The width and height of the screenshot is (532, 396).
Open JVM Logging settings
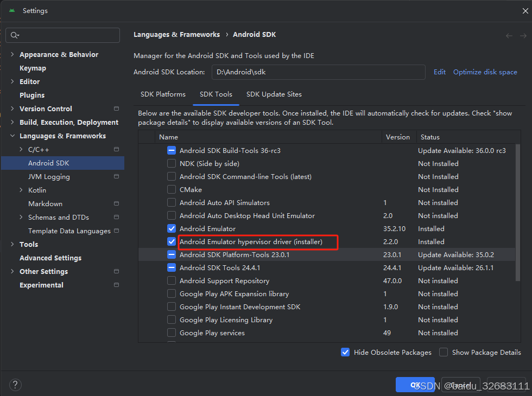[49, 177]
